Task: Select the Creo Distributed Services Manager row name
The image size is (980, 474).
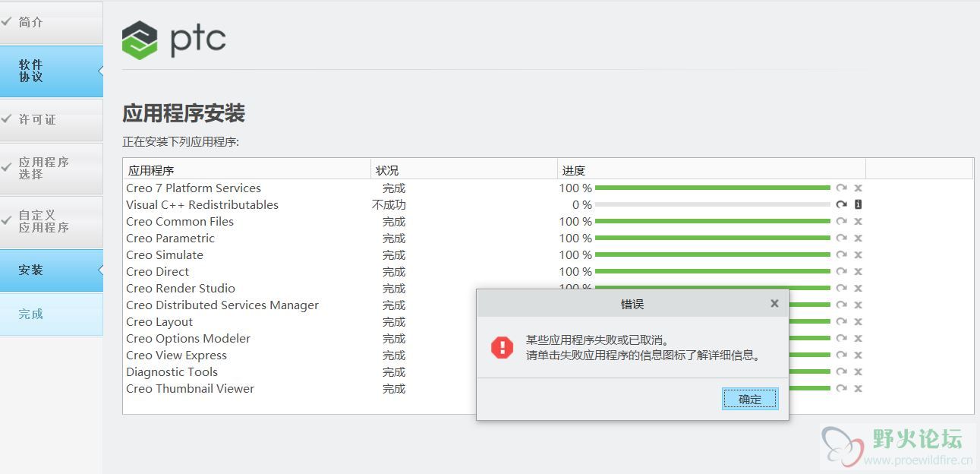Action: point(222,305)
